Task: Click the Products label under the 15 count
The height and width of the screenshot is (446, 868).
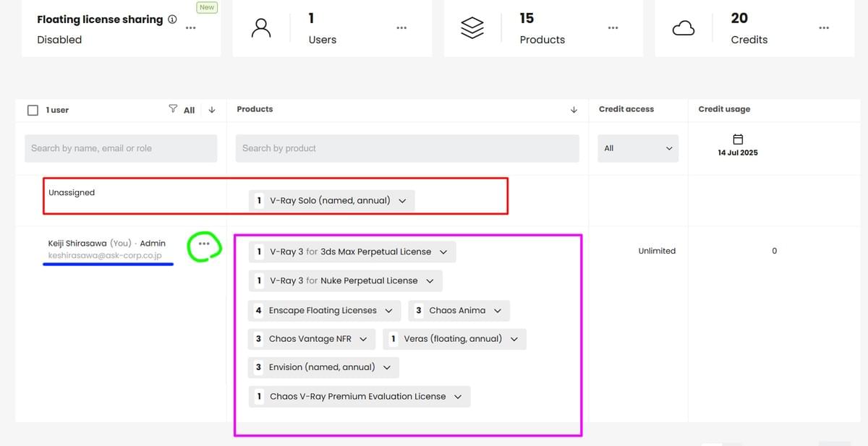Action: coord(542,40)
